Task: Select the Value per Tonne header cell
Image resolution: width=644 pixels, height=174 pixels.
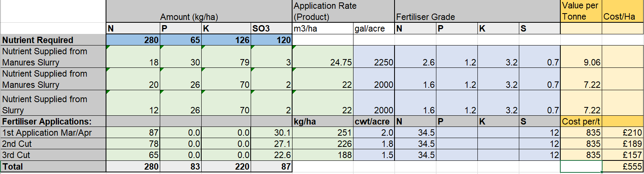Action: (x=581, y=12)
